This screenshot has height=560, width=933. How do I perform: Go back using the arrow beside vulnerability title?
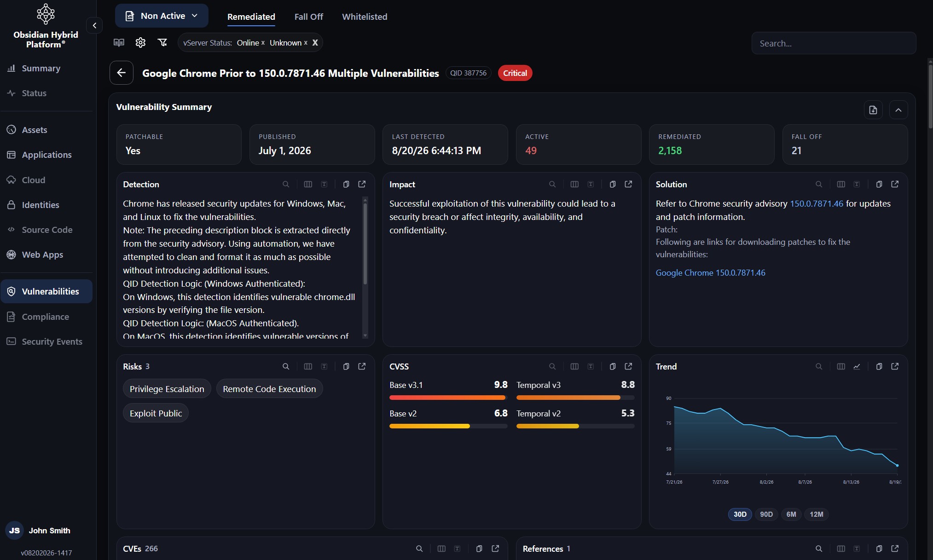pyautogui.click(x=122, y=73)
